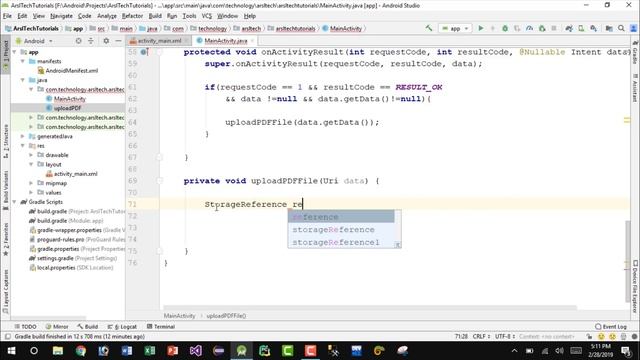The image size is (640, 360).
Task: Collapse the manifests folder
Action: tap(23, 61)
